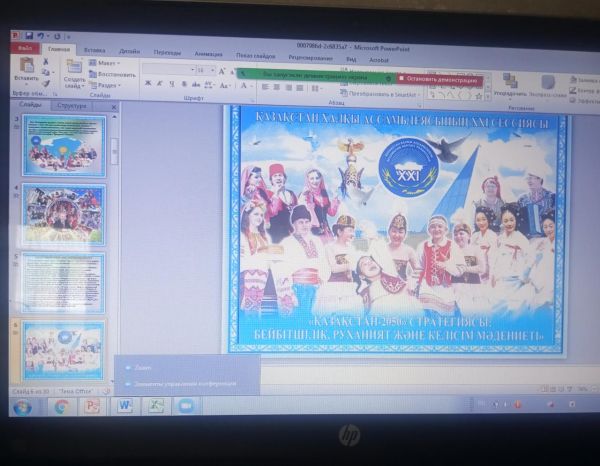Viewport: 600px width, 466px height.
Task: Click the Arrange (Упорядочить) icon
Action: click(510, 82)
